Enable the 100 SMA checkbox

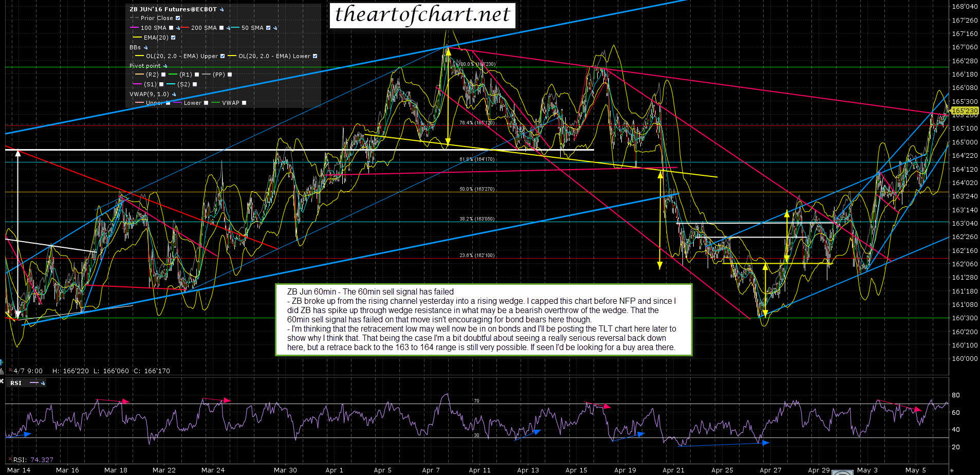click(171, 28)
